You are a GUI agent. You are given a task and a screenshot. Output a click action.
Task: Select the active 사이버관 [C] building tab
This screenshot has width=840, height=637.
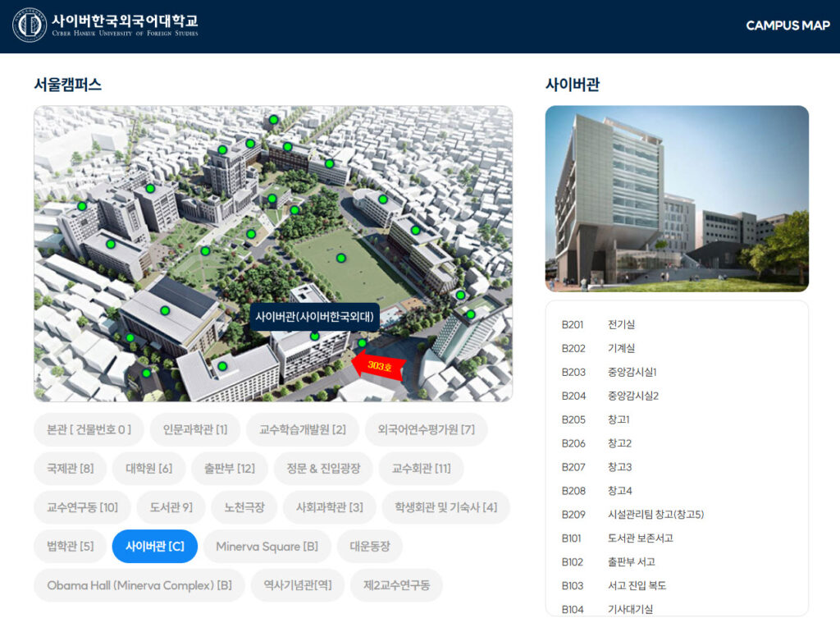(154, 547)
